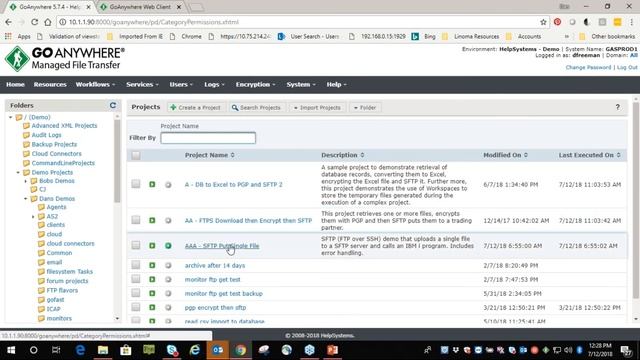Collapse the Demo Projects folder
Viewport: 640px width, 360px height.
18,172
